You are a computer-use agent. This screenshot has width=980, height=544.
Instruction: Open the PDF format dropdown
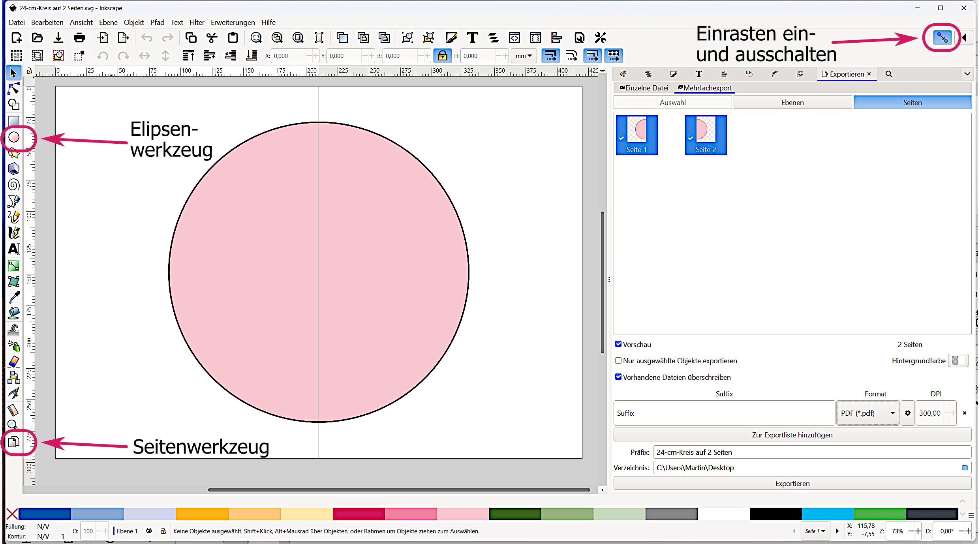(867, 413)
